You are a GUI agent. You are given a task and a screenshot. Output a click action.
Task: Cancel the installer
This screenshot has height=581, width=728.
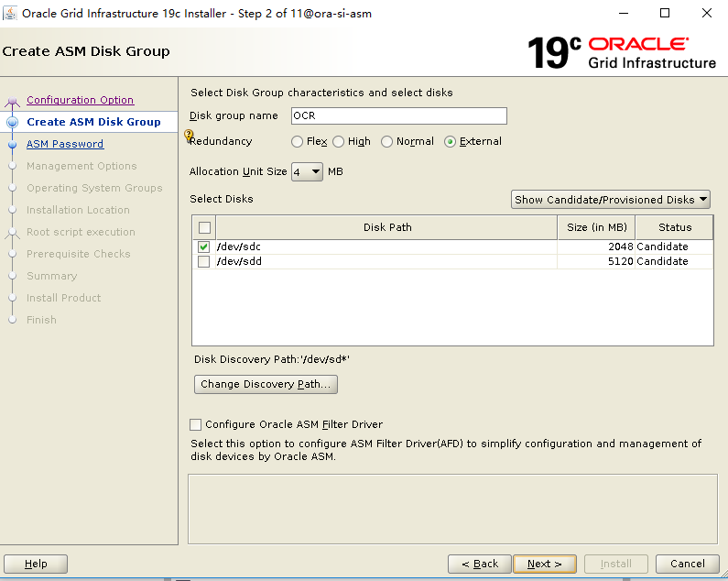click(687, 564)
